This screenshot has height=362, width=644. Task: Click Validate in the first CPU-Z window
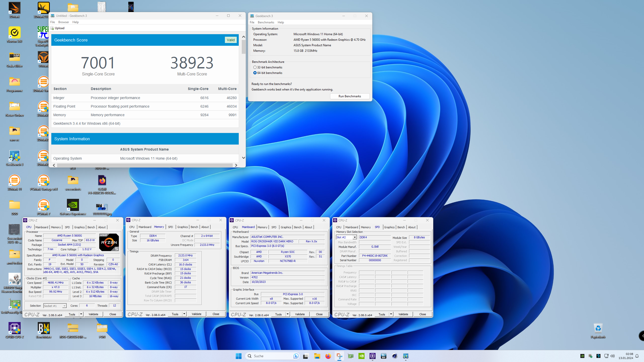[93, 314]
